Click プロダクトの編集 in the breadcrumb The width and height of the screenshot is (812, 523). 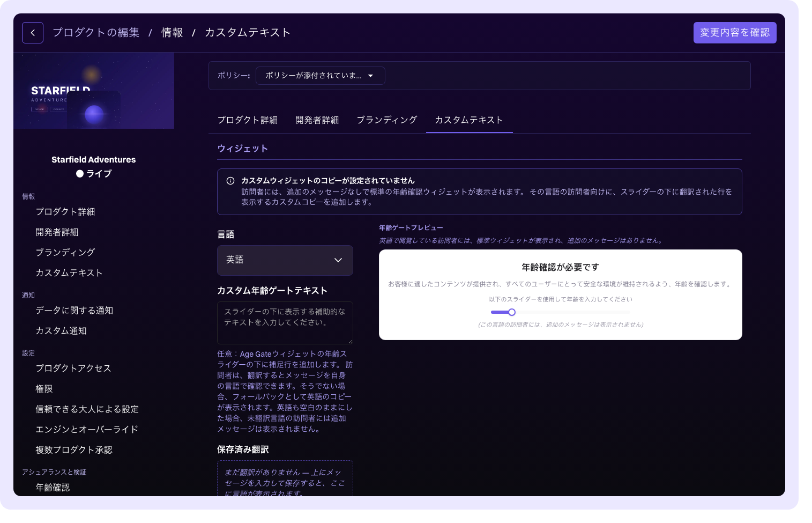point(96,33)
